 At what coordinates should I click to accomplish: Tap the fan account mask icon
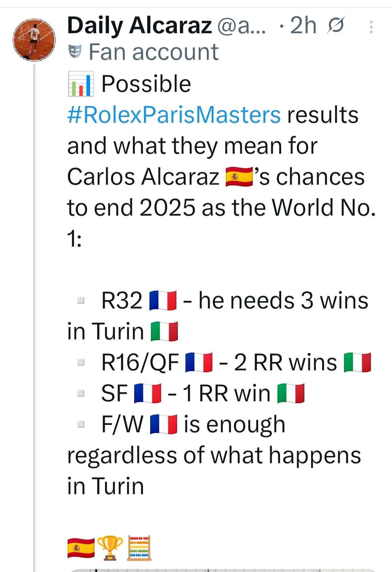point(75,52)
